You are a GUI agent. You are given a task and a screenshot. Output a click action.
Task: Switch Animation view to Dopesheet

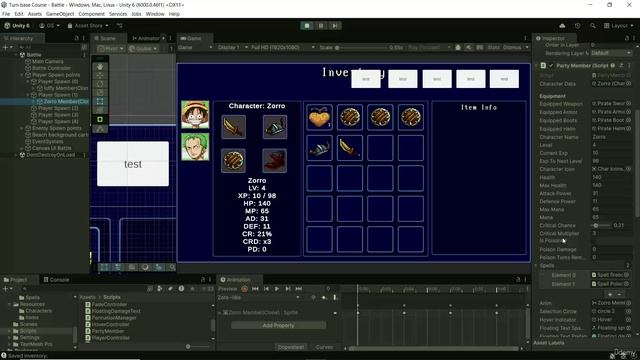(x=291, y=347)
